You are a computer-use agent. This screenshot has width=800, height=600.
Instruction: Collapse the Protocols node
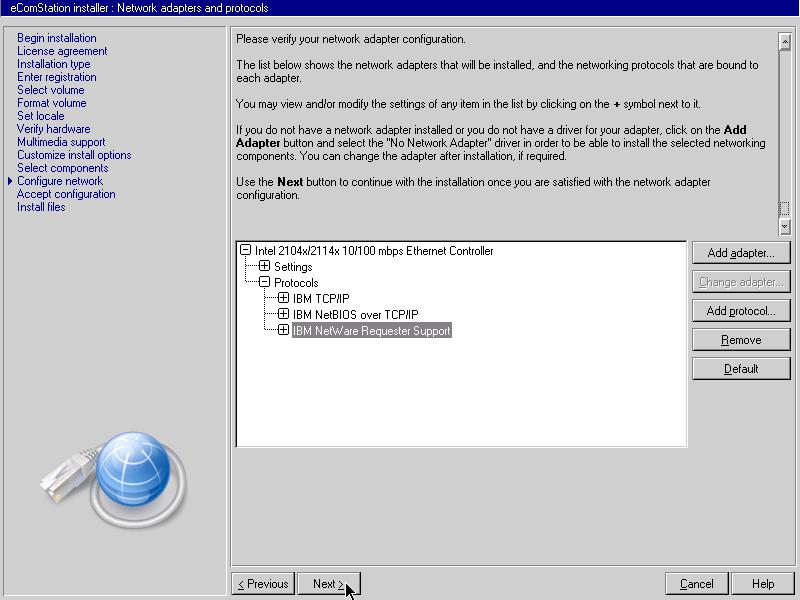264,282
